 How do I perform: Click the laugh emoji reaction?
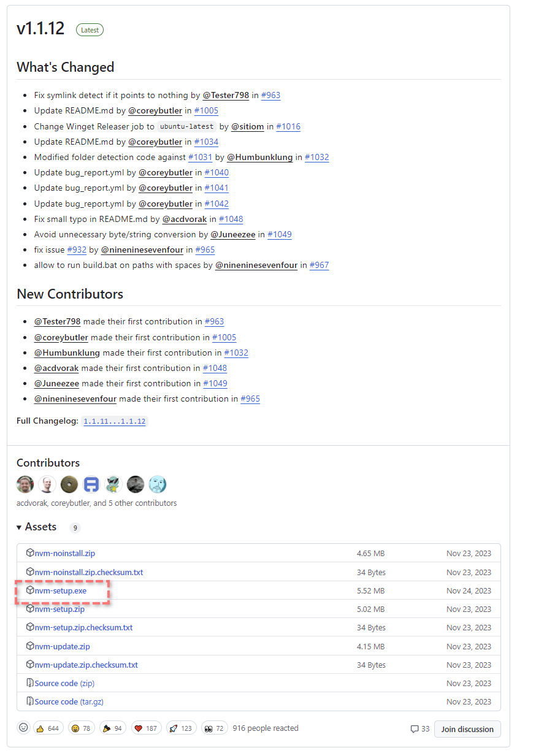coord(80,728)
